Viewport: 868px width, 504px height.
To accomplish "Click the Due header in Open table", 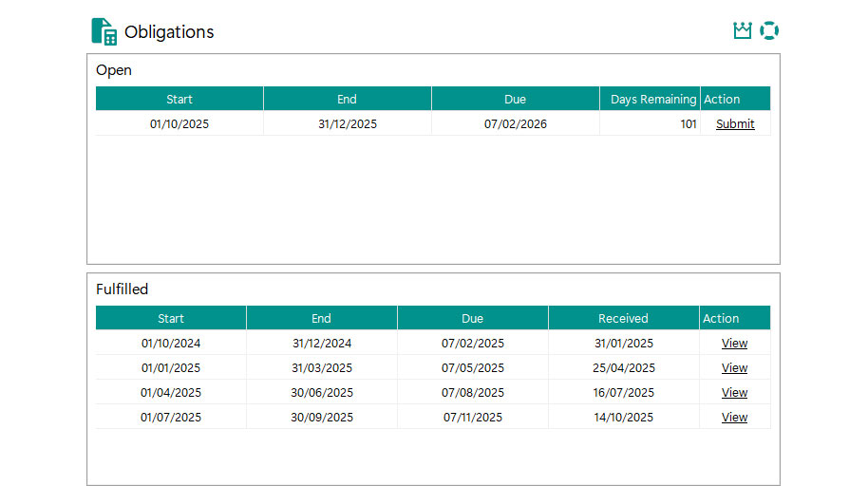I will click(515, 100).
